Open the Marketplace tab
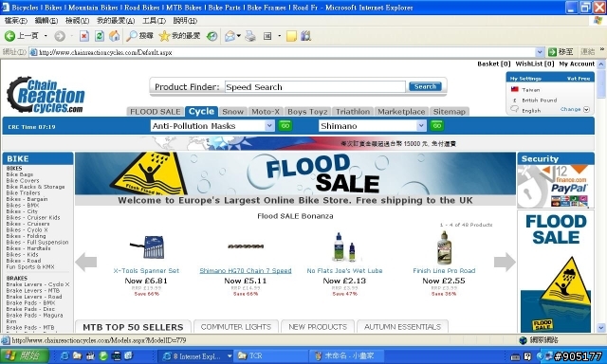 click(x=401, y=112)
